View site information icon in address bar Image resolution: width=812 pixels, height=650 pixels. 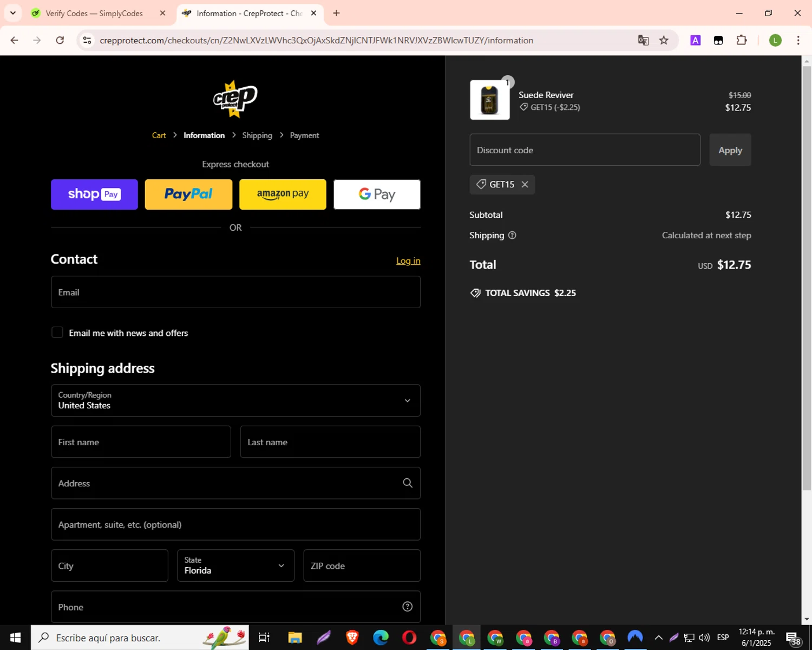[87, 41]
